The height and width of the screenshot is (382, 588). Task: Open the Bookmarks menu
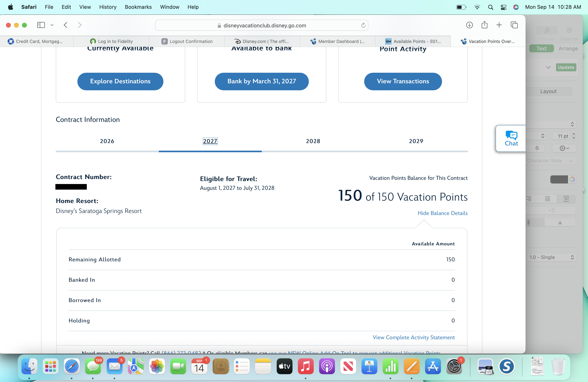tap(138, 7)
